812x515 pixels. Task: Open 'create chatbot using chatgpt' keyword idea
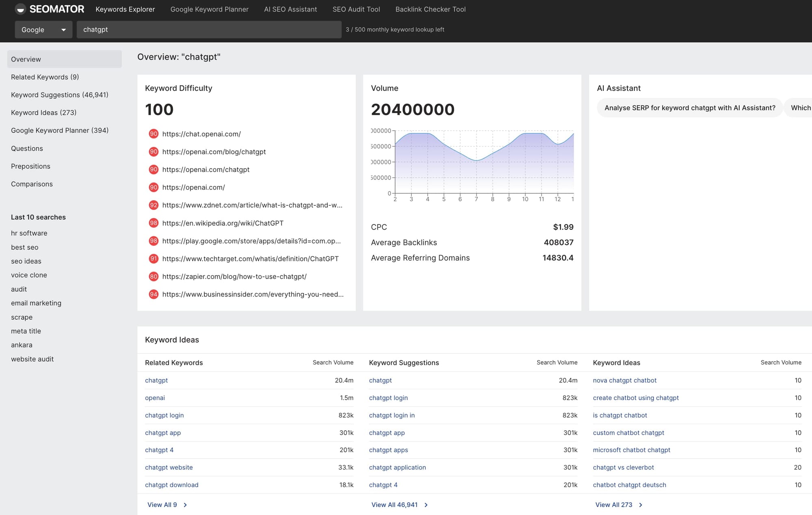[x=636, y=398]
